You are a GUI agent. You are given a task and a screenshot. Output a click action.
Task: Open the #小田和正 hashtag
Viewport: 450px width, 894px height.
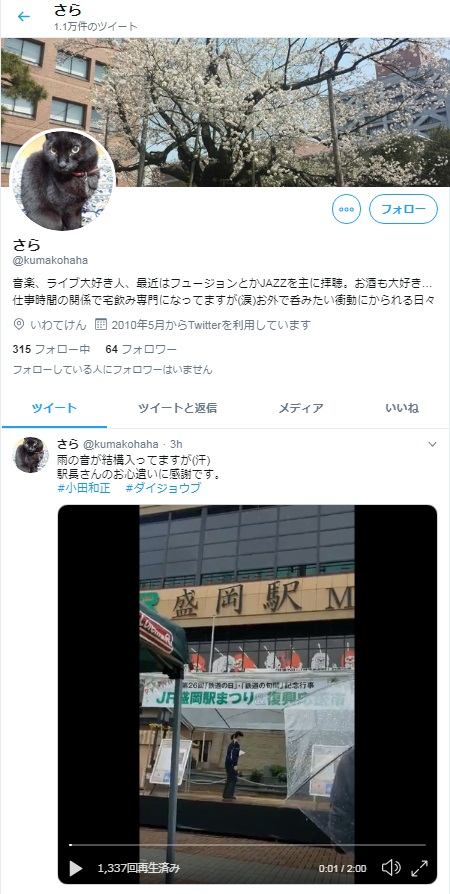pos(84,488)
